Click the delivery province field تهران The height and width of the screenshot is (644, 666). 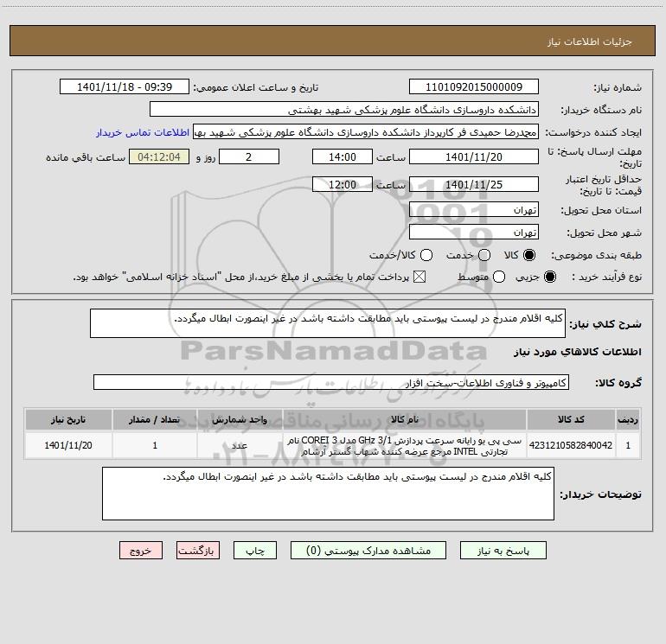474,209
